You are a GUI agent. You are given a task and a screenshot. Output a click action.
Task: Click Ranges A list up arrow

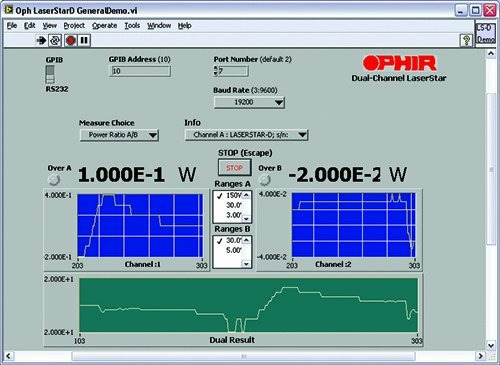click(x=246, y=195)
